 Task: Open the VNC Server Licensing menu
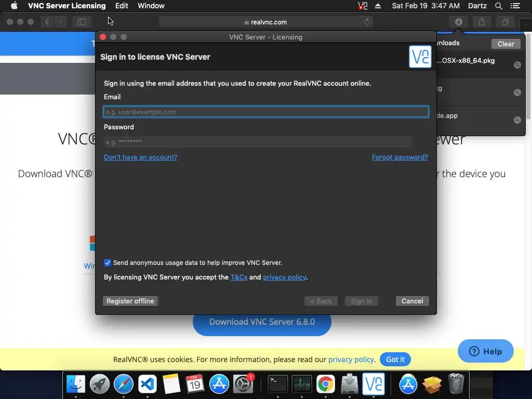pyautogui.click(x=67, y=6)
